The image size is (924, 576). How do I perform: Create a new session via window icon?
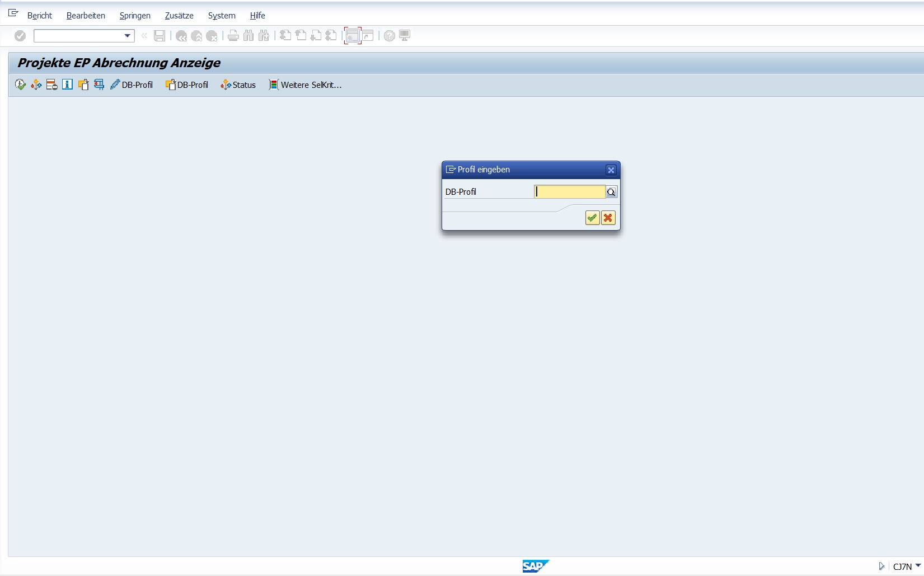[x=353, y=36]
